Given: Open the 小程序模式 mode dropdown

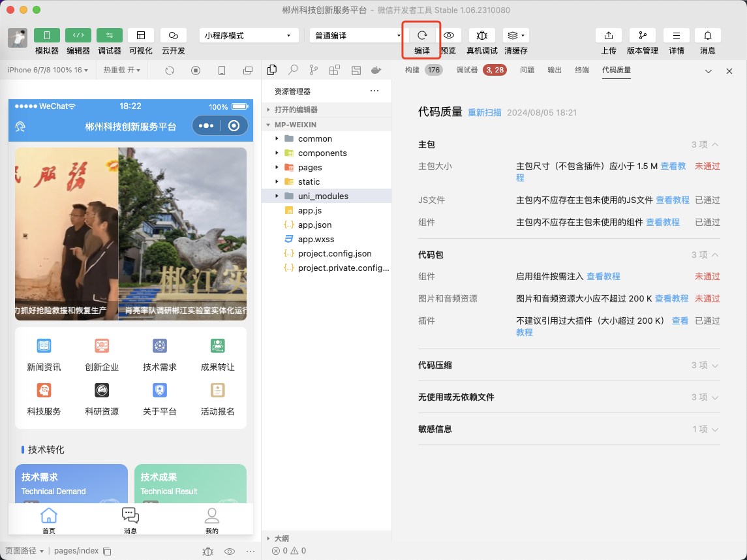Looking at the screenshot, I should (249, 35).
